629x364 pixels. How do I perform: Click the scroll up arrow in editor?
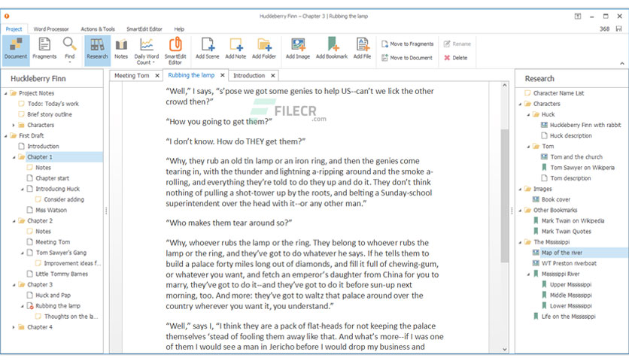point(505,86)
